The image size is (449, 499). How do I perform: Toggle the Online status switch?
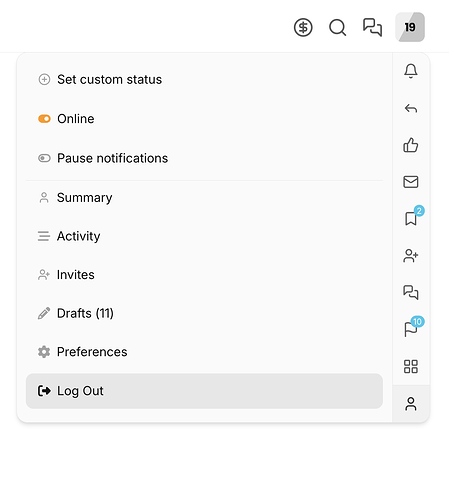[x=44, y=119]
